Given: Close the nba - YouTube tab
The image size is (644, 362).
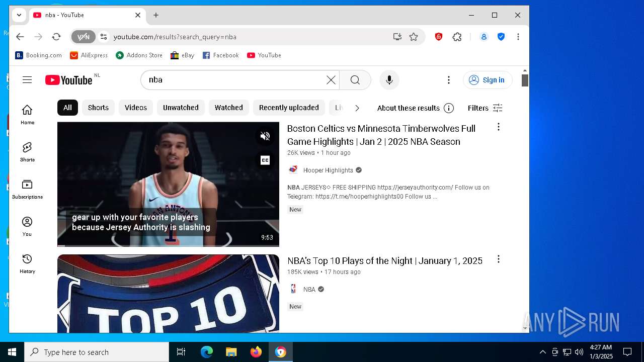Looking at the screenshot, I should tap(138, 15).
